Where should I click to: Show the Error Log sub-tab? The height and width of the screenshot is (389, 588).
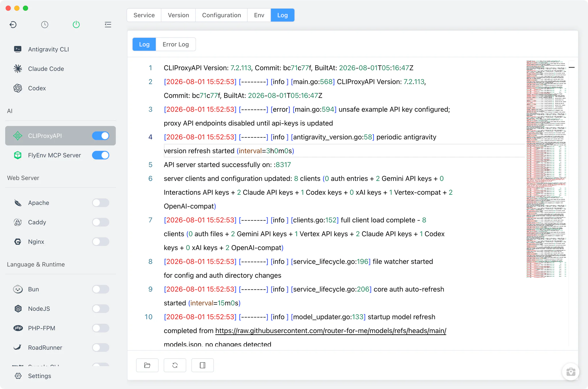[176, 44]
